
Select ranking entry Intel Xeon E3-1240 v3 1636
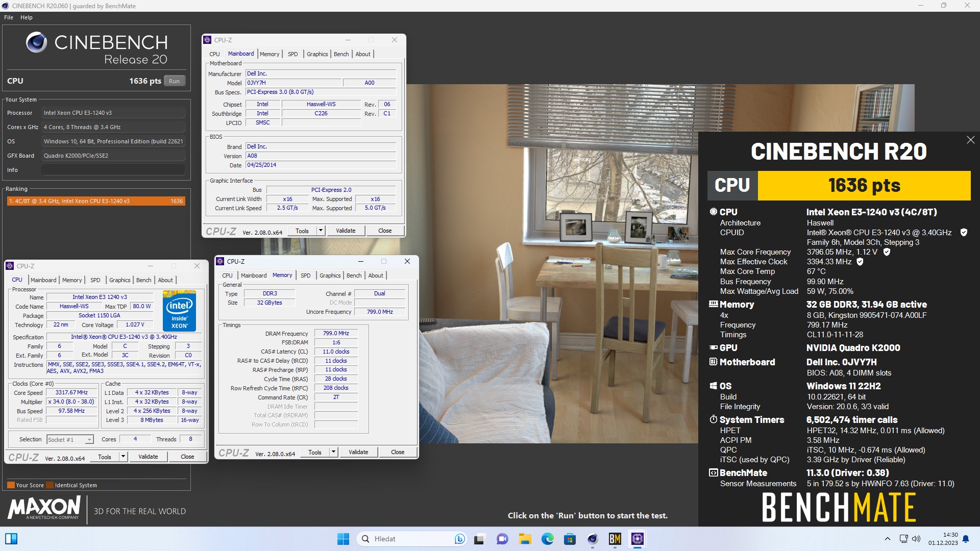(96, 201)
